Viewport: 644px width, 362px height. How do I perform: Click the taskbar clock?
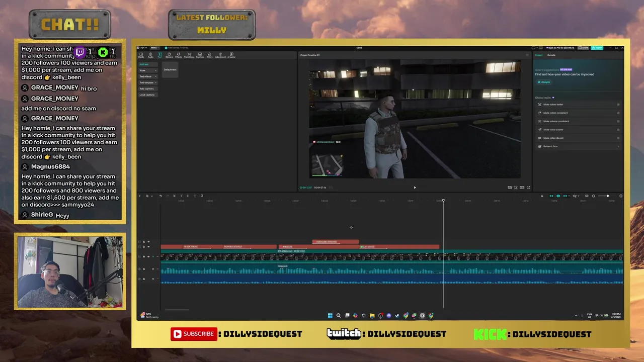617,315
